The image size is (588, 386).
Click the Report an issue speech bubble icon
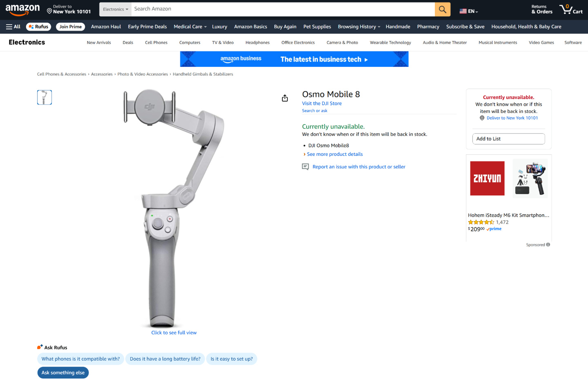coord(305,166)
